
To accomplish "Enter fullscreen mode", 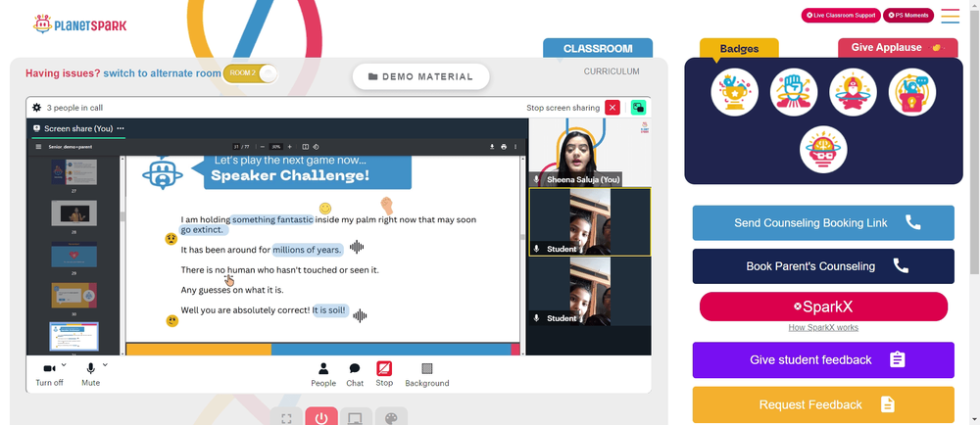I will 286,417.
